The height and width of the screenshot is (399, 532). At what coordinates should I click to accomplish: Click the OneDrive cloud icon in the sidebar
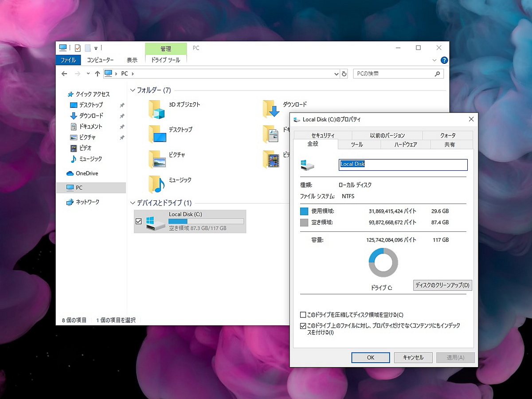(x=70, y=173)
